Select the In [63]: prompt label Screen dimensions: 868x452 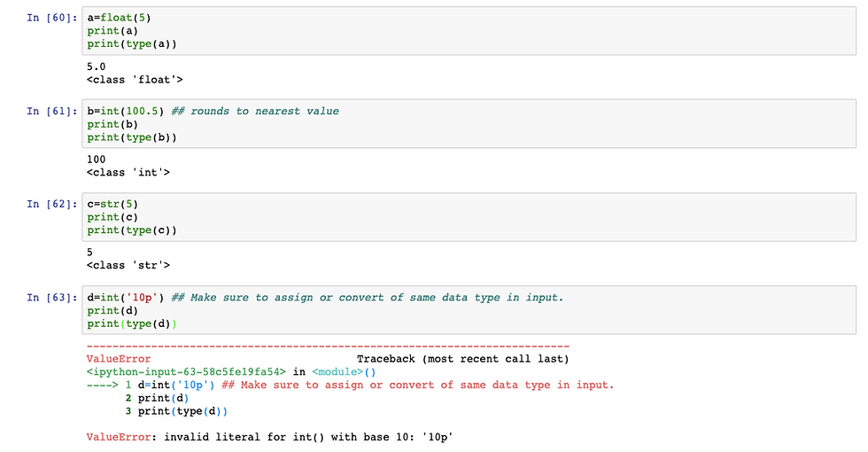click(x=52, y=298)
